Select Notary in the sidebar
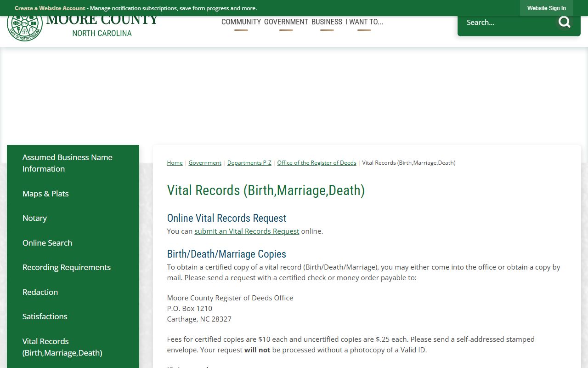This screenshot has width=588, height=368. pos(73,218)
